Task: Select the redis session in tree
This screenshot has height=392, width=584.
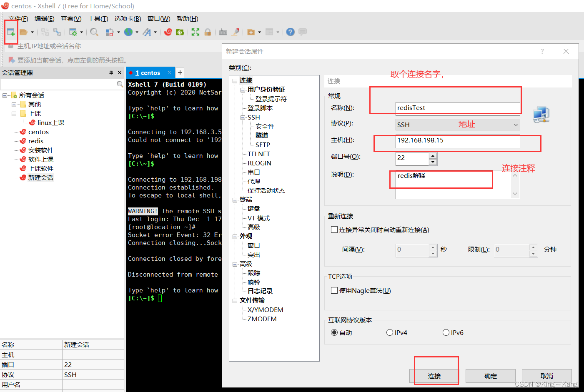Action: coord(35,141)
